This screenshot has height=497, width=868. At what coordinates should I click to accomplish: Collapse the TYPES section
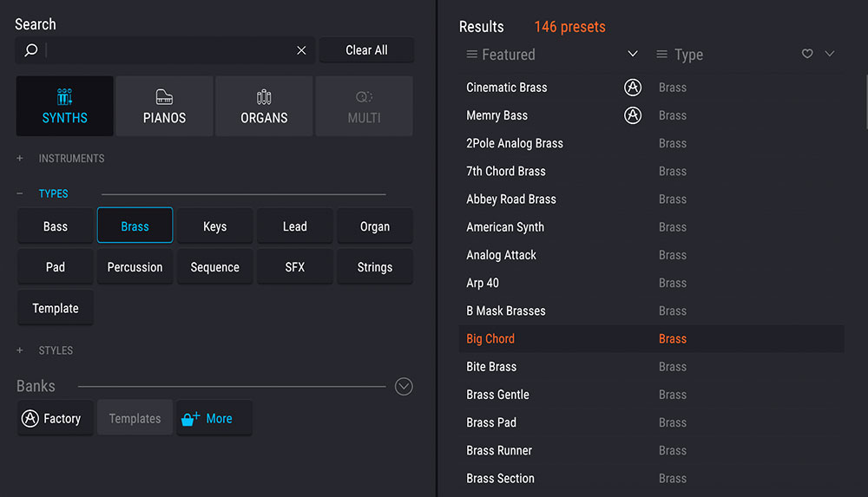[x=20, y=193]
